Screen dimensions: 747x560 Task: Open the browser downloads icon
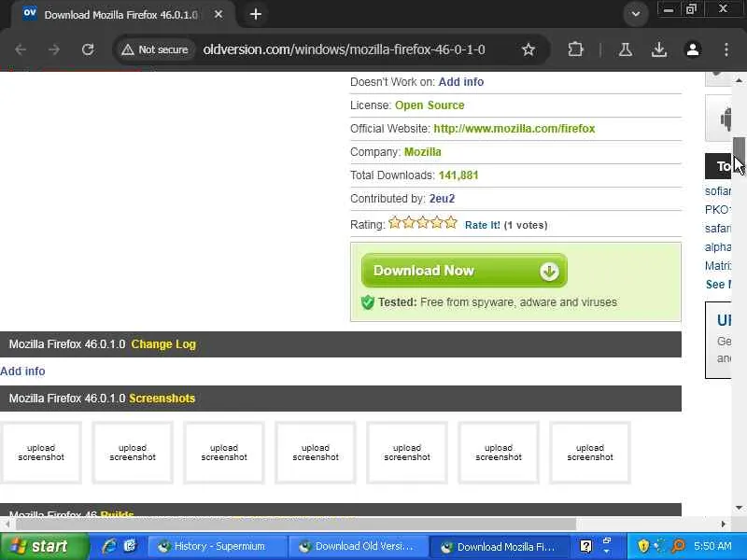[659, 49]
